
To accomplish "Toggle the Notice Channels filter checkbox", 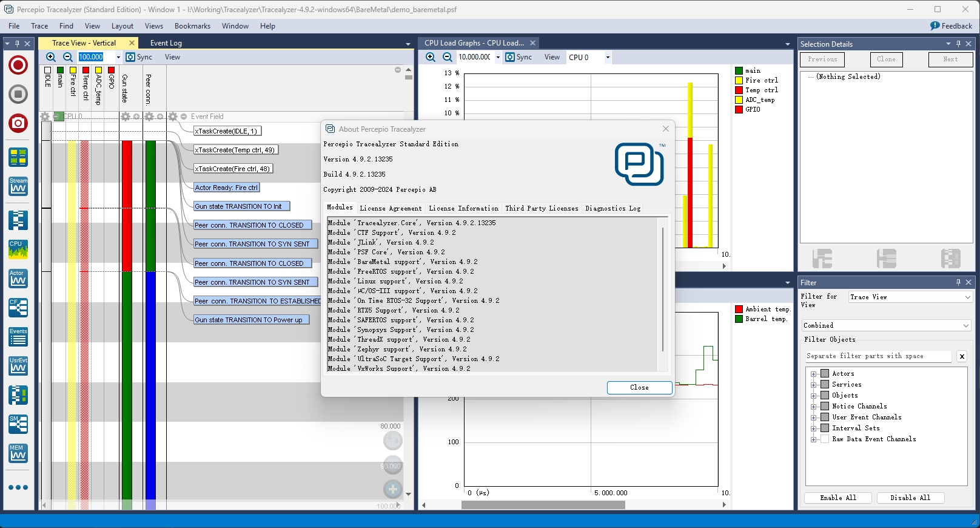I will click(x=825, y=406).
